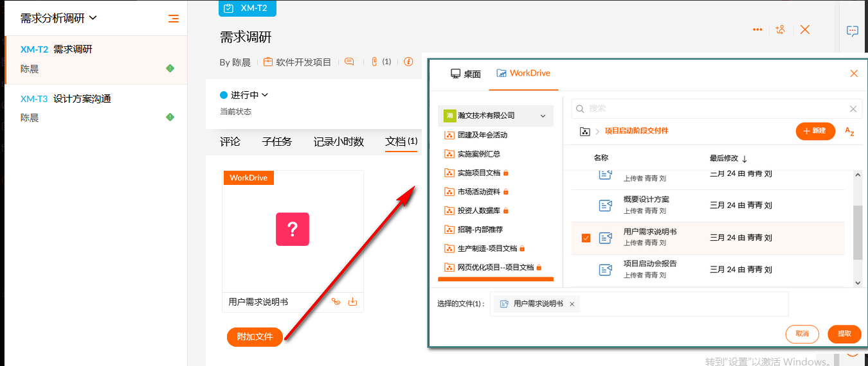Open the 团建及年会活动 folder
868x366 pixels.
(476, 135)
